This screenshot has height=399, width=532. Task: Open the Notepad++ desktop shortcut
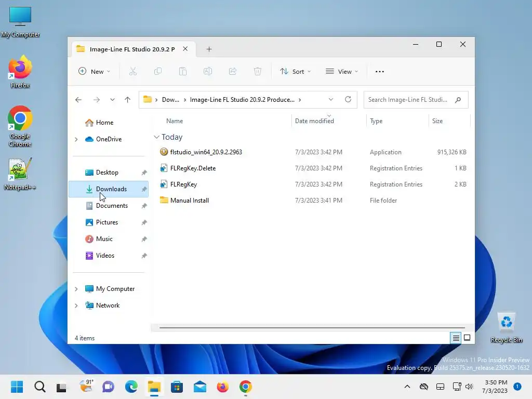click(20, 174)
